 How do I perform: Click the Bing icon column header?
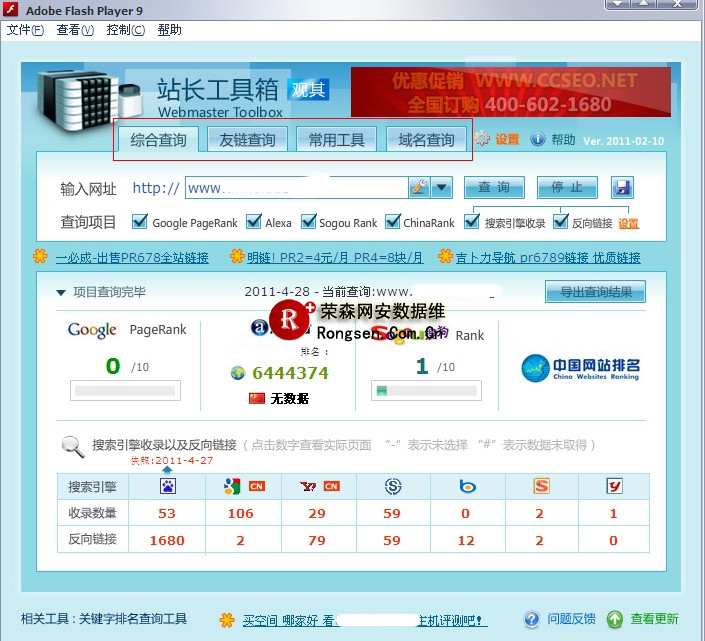tap(467, 486)
